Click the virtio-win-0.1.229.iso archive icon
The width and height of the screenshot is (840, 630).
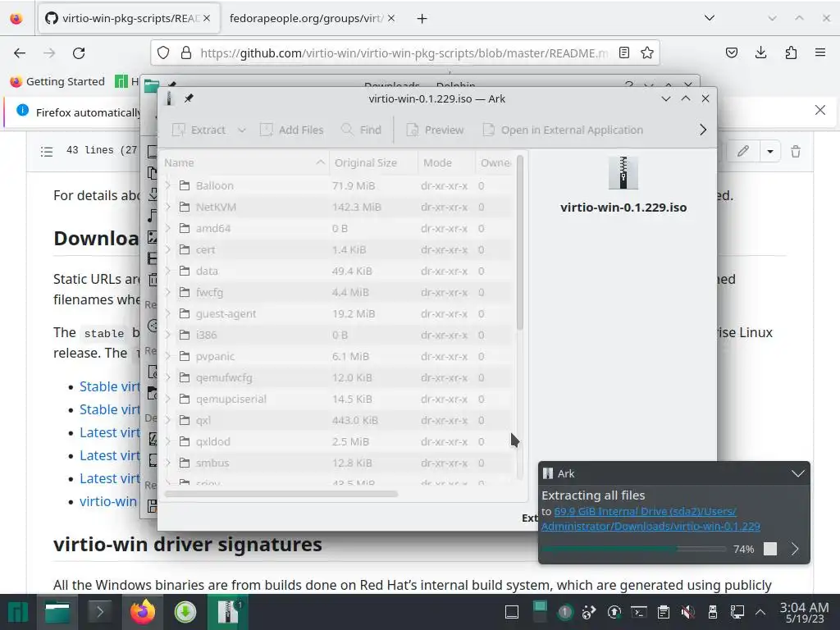(623, 173)
